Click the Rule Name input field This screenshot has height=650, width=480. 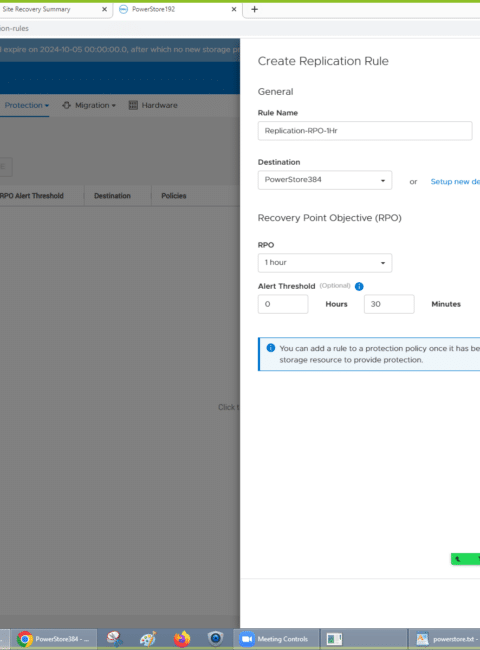[365, 131]
